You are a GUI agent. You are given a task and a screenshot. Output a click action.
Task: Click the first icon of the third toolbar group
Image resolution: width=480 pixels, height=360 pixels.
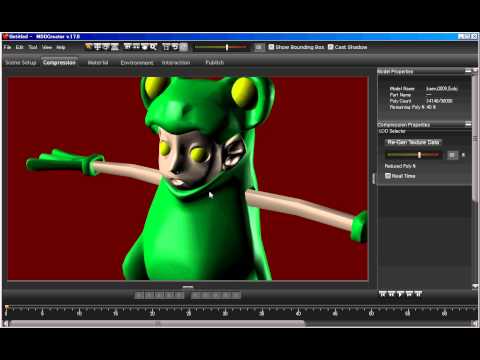(166, 47)
